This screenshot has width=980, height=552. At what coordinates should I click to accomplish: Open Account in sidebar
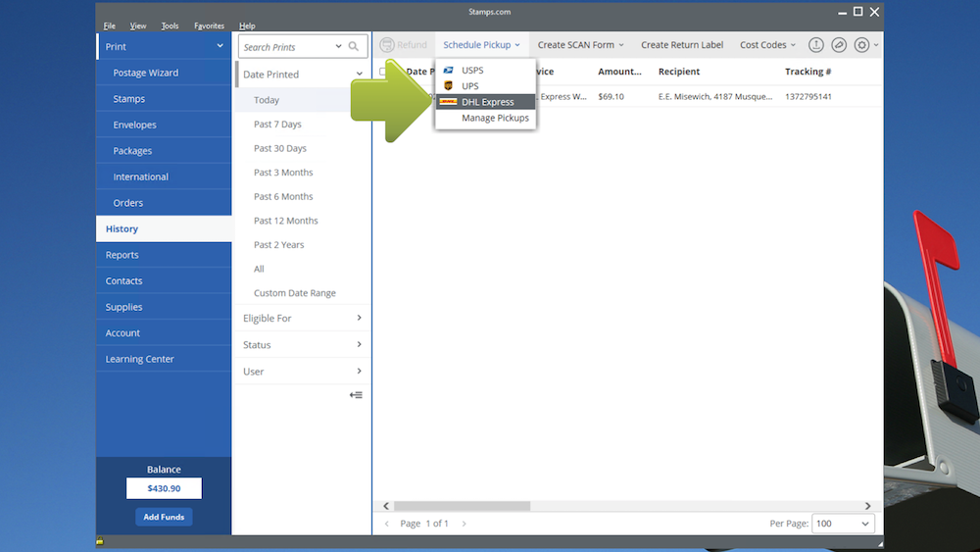[x=164, y=333]
